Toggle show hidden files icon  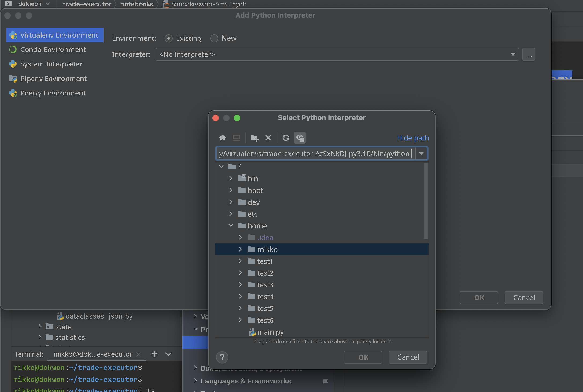(300, 138)
